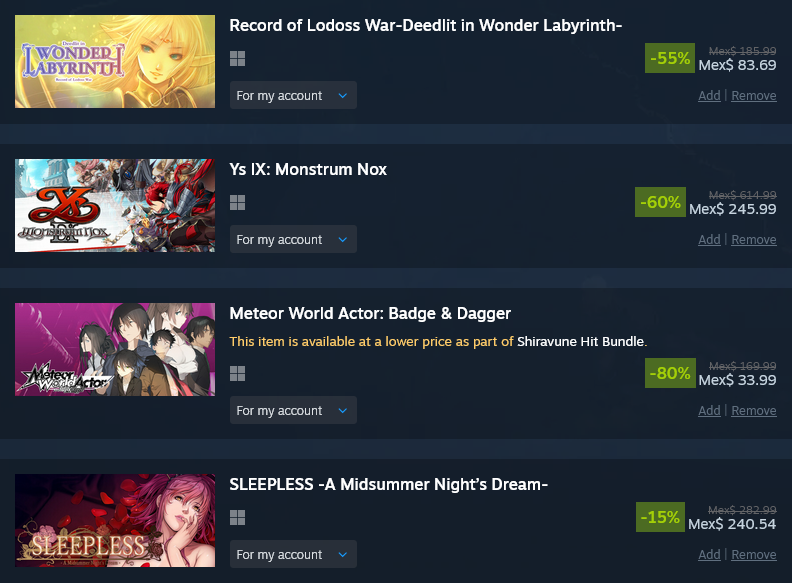This screenshot has height=583, width=792.
Task: Open the Shiravune Hit Bundle link
Action: point(580,342)
